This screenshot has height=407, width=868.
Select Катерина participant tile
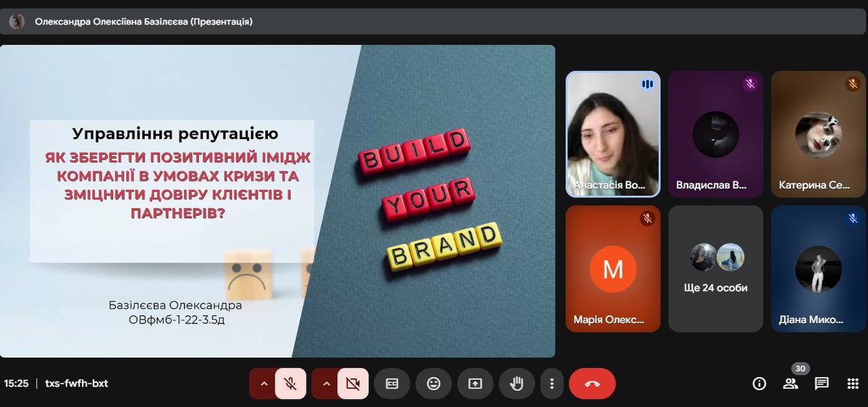pyautogui.click(x=818, y=134)
